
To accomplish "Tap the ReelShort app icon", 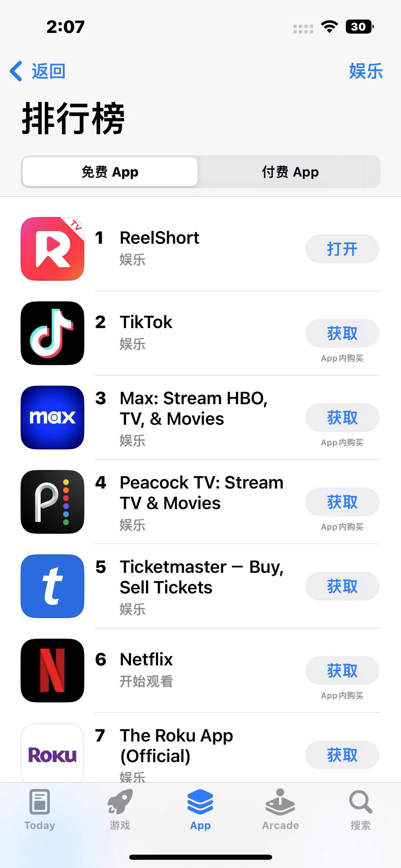I will 52,249.
